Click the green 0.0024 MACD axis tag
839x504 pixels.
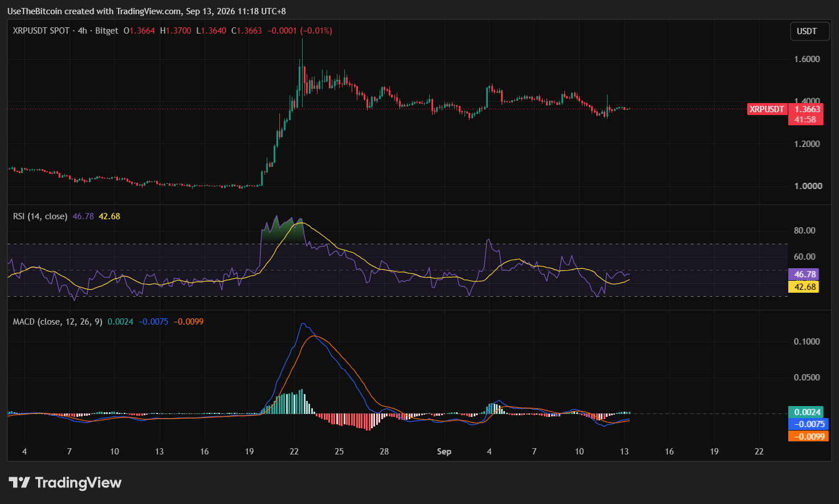point(806,412)
